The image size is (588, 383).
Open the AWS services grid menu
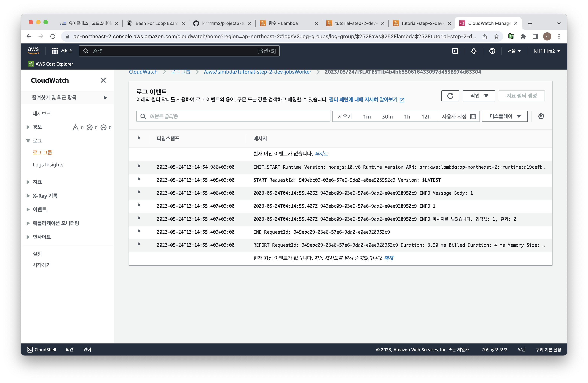[55, 51]
